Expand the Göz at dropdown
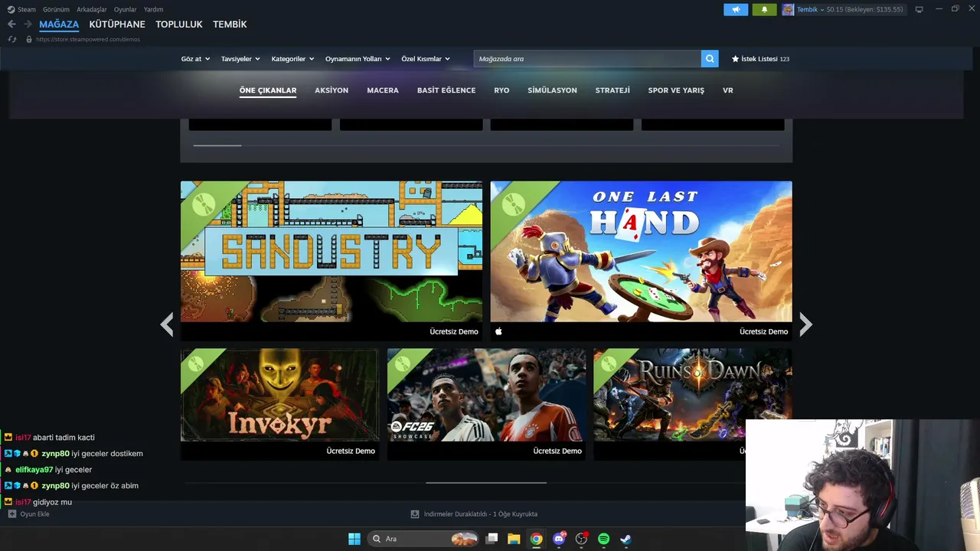The image size is (980, 551). pyautogui.click(x=195, y=59)
